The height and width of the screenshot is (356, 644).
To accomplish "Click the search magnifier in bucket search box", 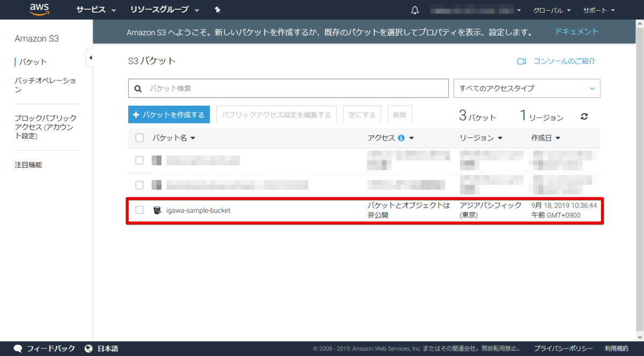I will pos(137,88).
